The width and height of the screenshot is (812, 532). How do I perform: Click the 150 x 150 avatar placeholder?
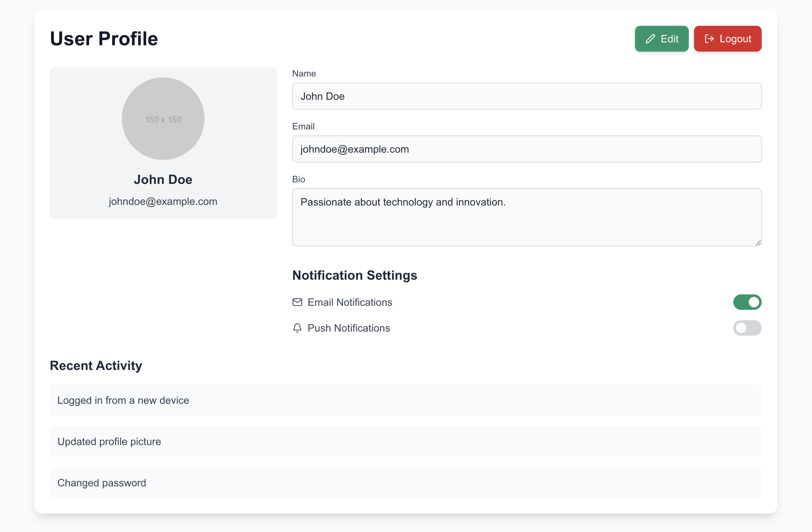click(x=163, y=119)
